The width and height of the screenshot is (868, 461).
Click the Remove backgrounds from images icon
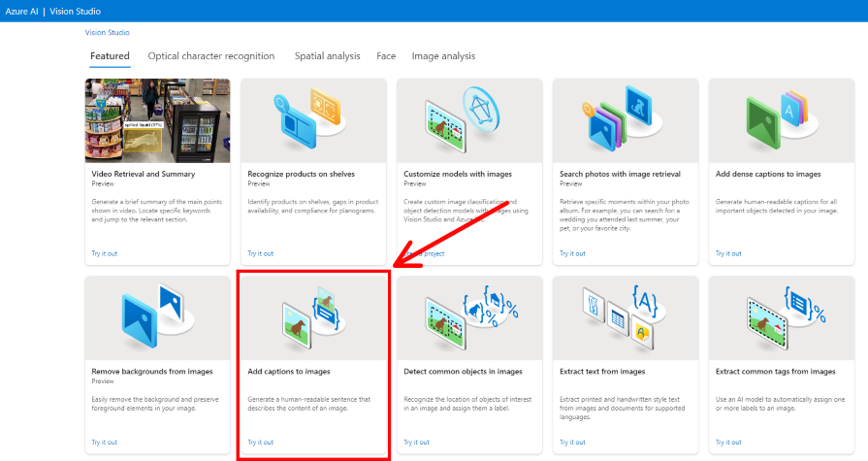[157, 317]
